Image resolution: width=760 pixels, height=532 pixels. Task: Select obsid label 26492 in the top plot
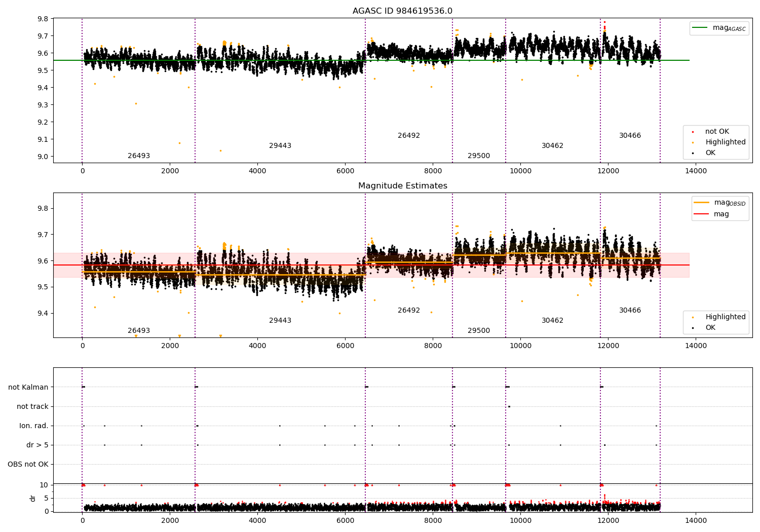[409, 136]
